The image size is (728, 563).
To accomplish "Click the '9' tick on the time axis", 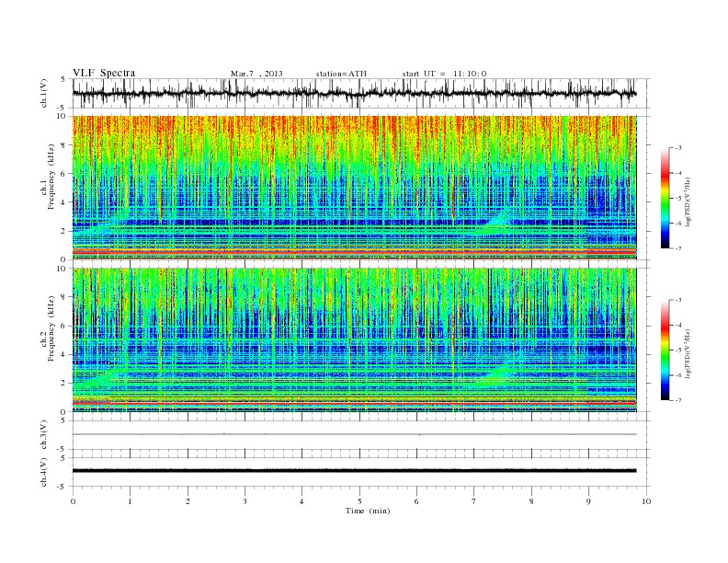I will point(588,501).
